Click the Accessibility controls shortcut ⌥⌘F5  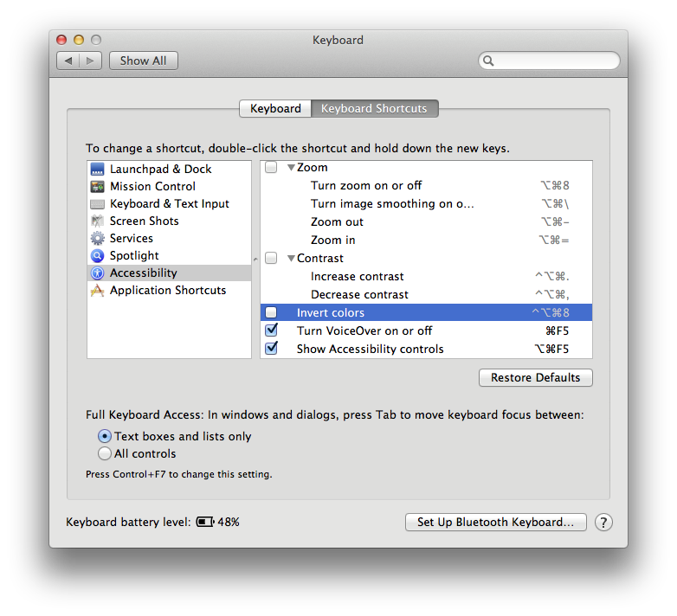point(551,349)
